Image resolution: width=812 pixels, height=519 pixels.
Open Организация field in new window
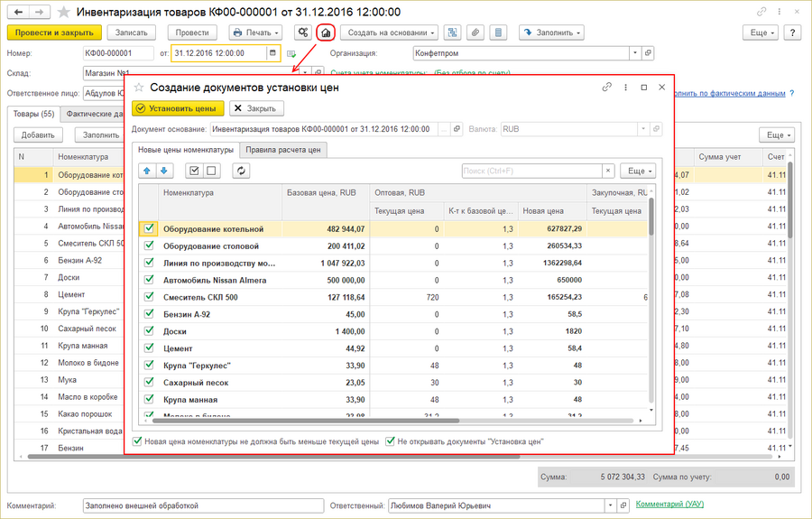click(648, 53)
